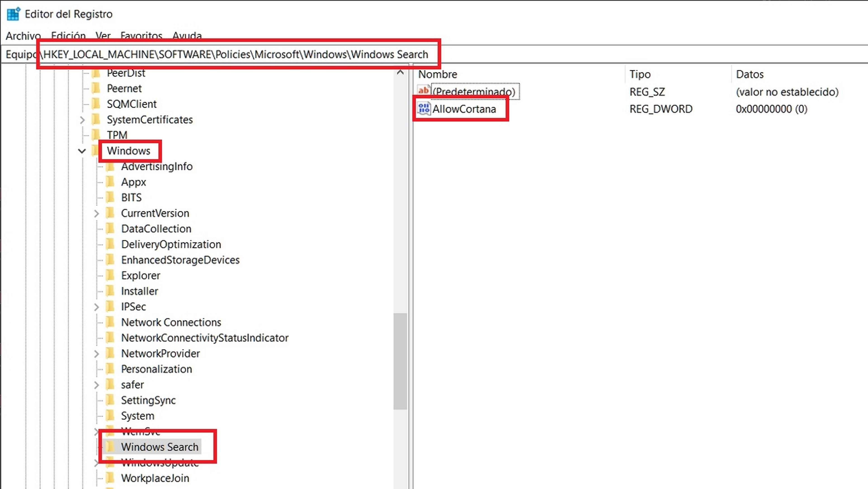Select the Personalization key label
The width and height of the screenshot is (868, 489).
[x=156, y=369]
